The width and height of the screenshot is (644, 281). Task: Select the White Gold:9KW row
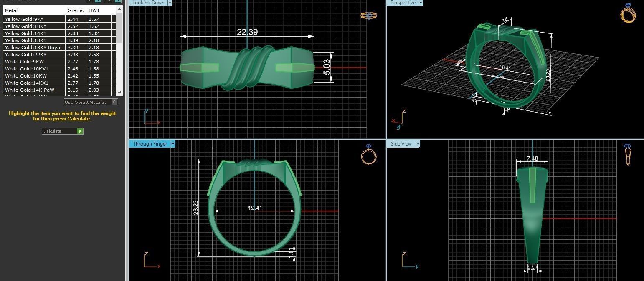click(x=59, y=62)
